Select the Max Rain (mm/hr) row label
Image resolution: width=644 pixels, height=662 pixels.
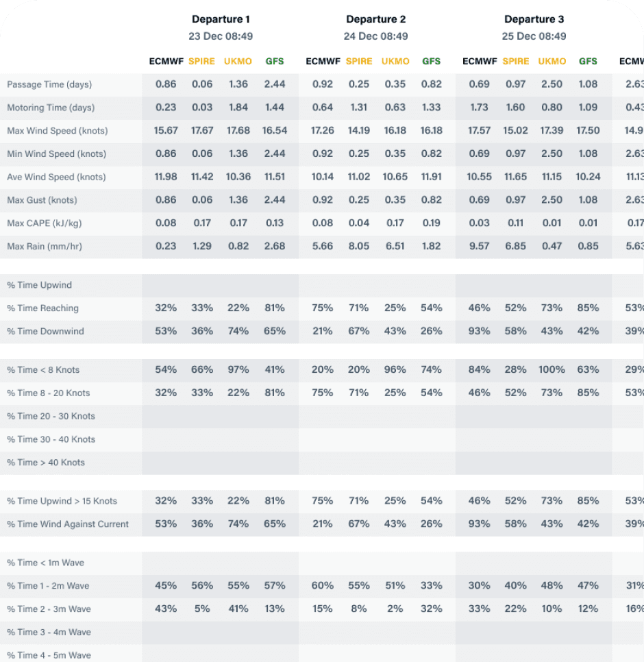[x=45, y=247]
